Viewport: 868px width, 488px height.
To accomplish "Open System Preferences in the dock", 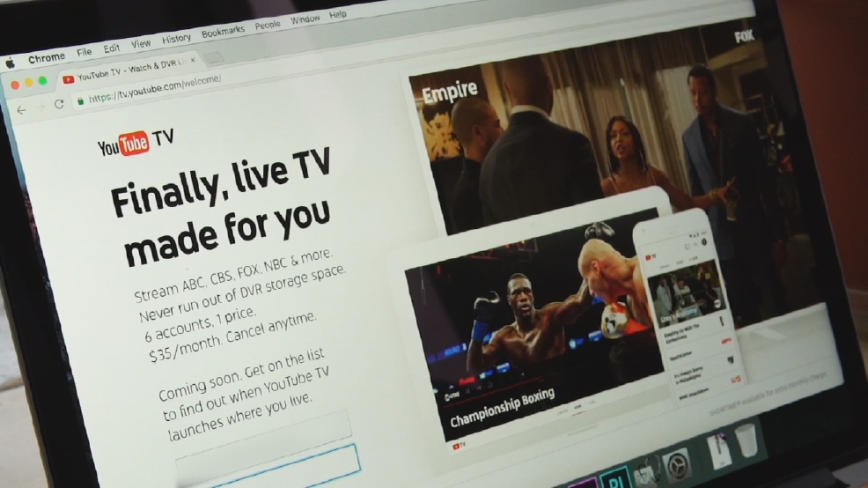I will pos(676,466).
